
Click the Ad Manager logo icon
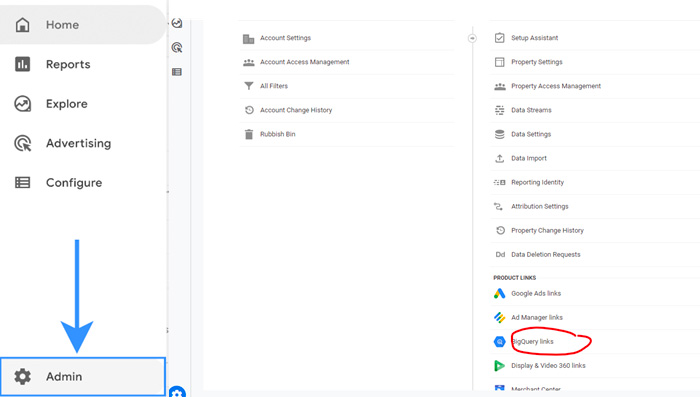[x=500, y=318]
